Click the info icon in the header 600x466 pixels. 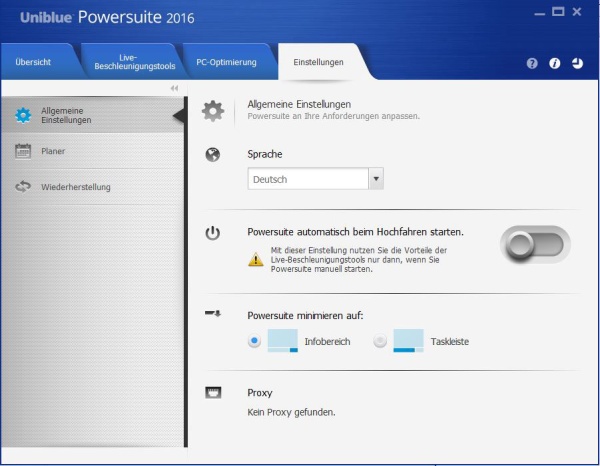pos(554,63)
